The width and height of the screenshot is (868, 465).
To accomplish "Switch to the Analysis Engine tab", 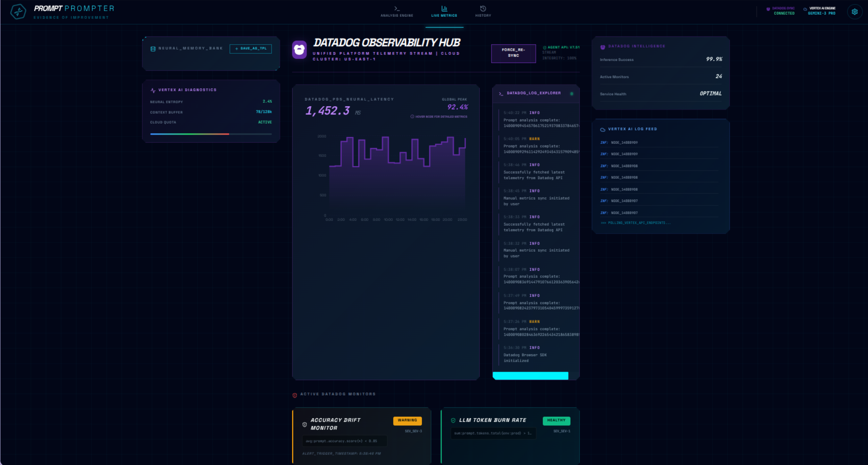I will (x=397, y=12).
